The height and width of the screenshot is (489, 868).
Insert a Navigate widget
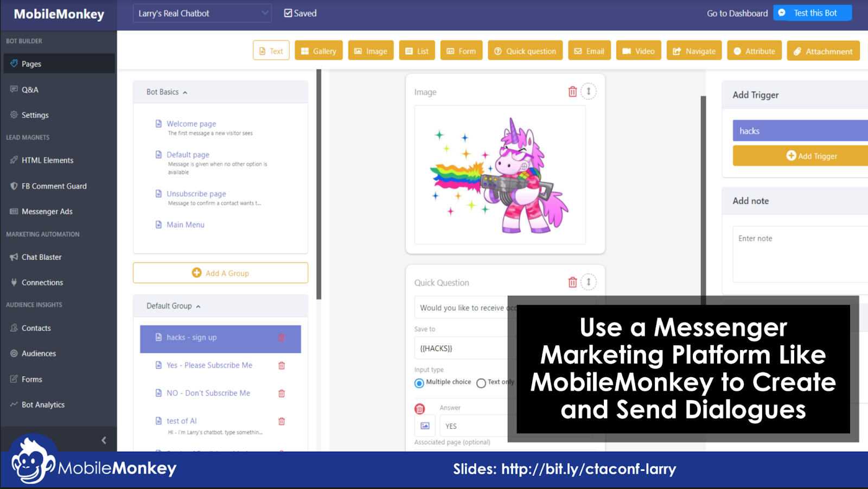coord(694,51)
